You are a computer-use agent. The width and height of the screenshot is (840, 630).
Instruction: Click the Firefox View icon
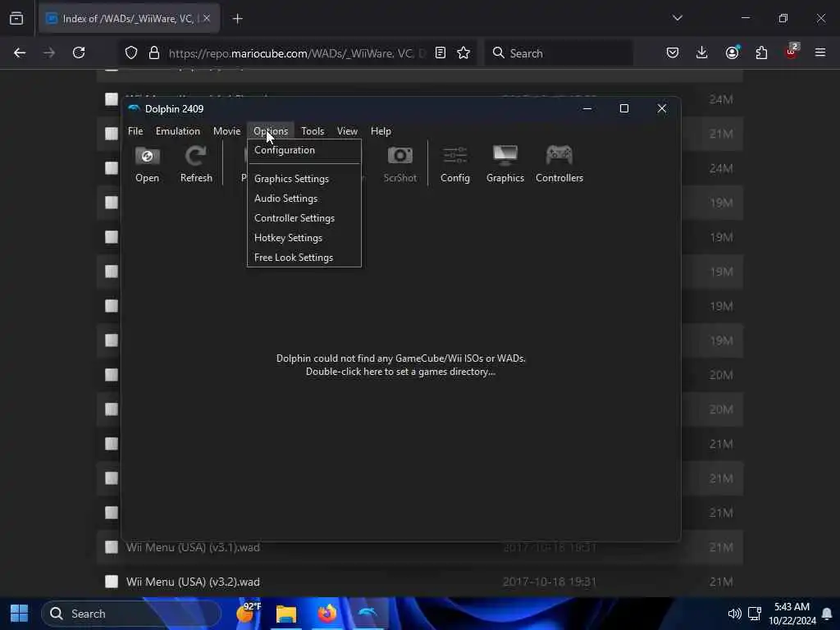pos(16,19)
